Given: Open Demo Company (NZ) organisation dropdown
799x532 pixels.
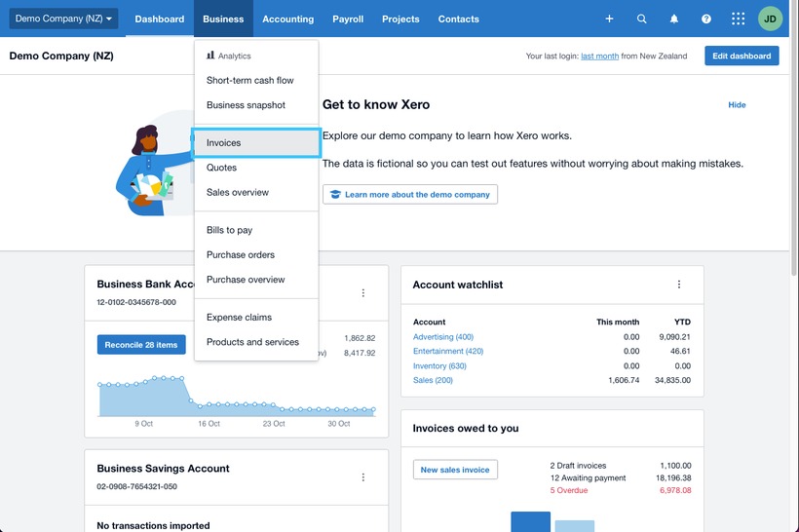Looking at the screenshot, I should [x=63, y=19].
